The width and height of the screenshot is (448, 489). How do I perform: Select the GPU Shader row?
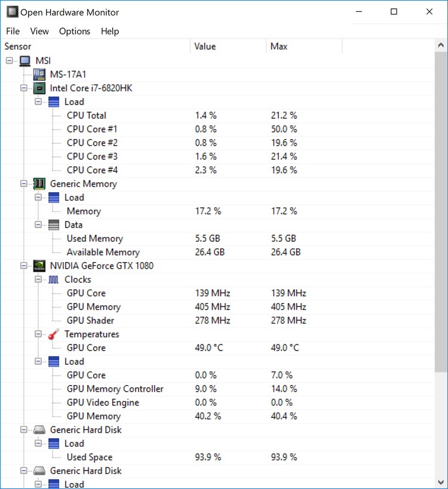(x=218, y=321)
